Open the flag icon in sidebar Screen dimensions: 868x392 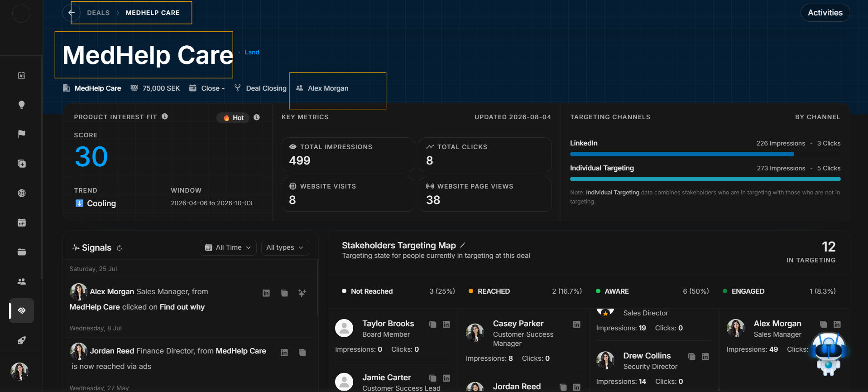pos(21,134)
